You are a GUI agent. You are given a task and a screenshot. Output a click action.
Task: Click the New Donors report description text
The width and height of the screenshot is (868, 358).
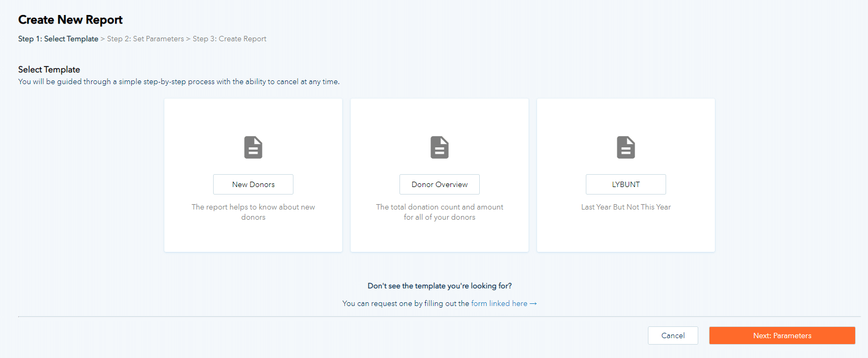coord(253,212)
